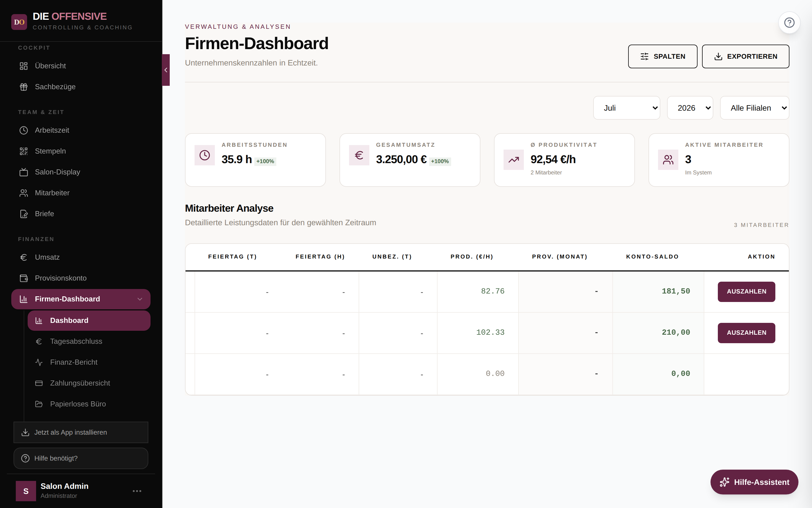Open the Hilfe-Assistent chat button

click(x=754, y=482)
